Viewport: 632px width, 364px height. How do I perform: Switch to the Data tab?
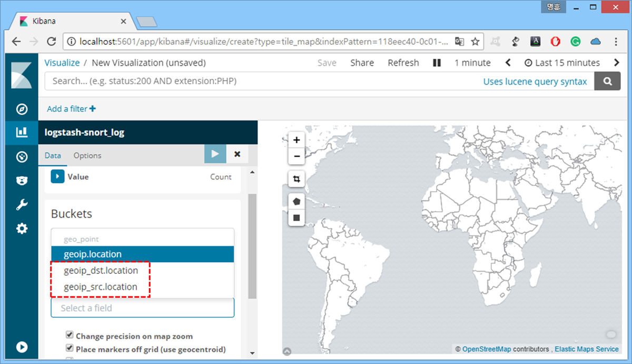(53, 155)
